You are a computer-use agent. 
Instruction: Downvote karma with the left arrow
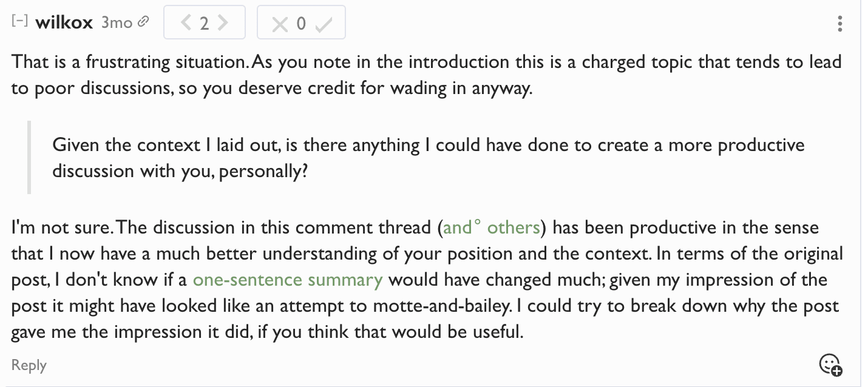click(186, 23)
